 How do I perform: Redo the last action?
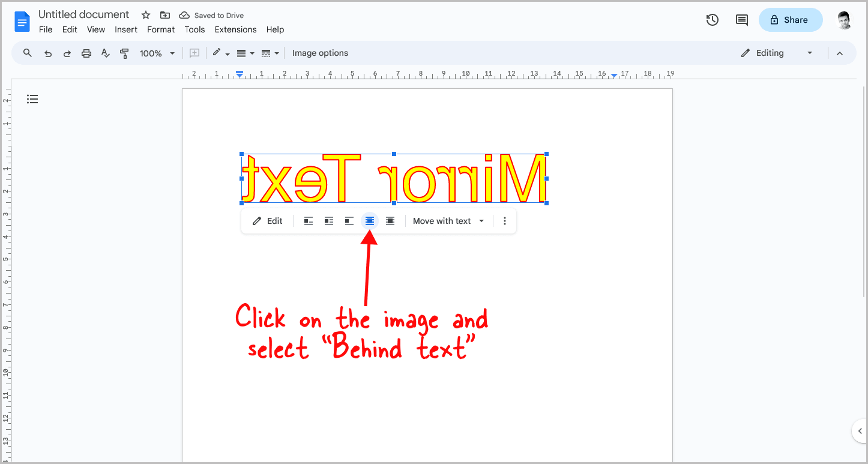tap(67, 53)
